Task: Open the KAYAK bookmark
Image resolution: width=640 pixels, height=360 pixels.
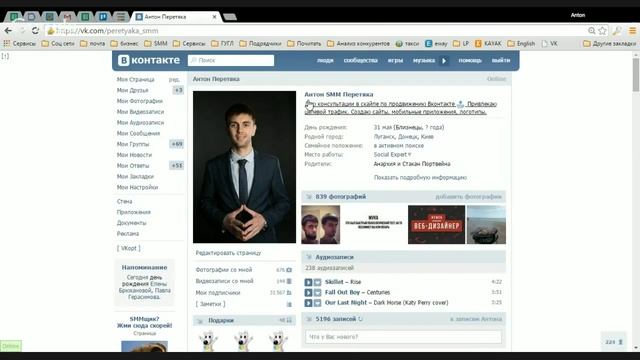Action: pos(488,43)
